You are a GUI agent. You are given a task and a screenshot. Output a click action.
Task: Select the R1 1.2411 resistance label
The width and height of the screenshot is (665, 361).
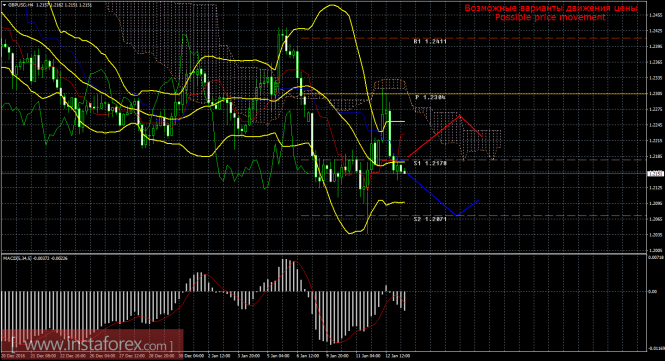click(430, 42)
